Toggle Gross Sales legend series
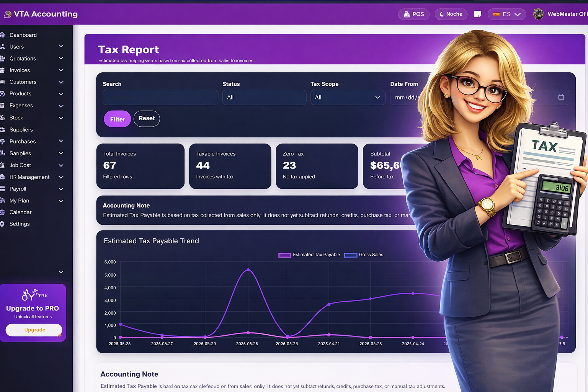Screen dimensions: 588x392 click(x=364, y=255)
